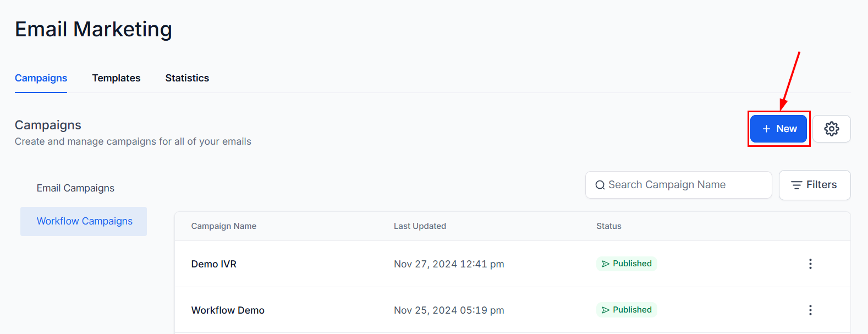Click the Campaign Name column header
This screenshot has height=334, width=868.
point(223,226)
